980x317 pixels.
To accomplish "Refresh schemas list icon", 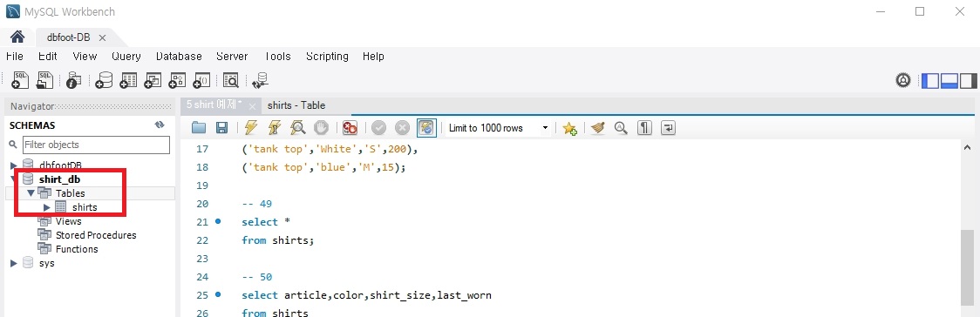I will click(160, 125).
